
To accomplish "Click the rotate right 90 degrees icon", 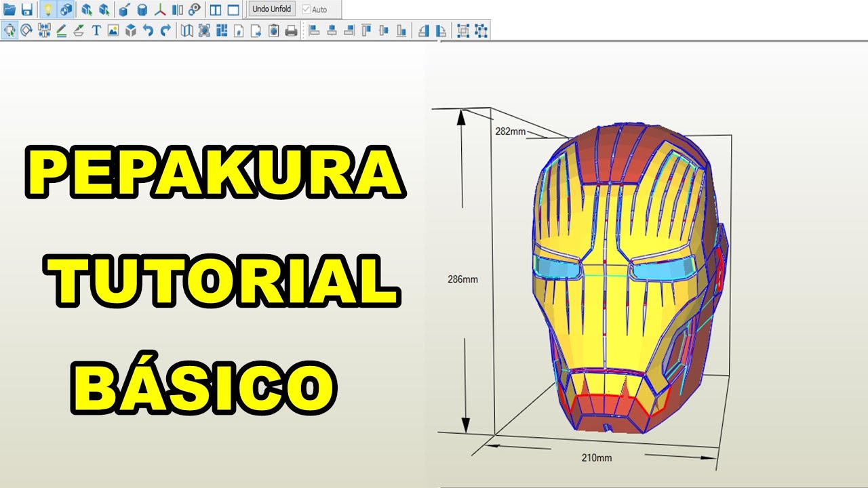I will point(441,30).
